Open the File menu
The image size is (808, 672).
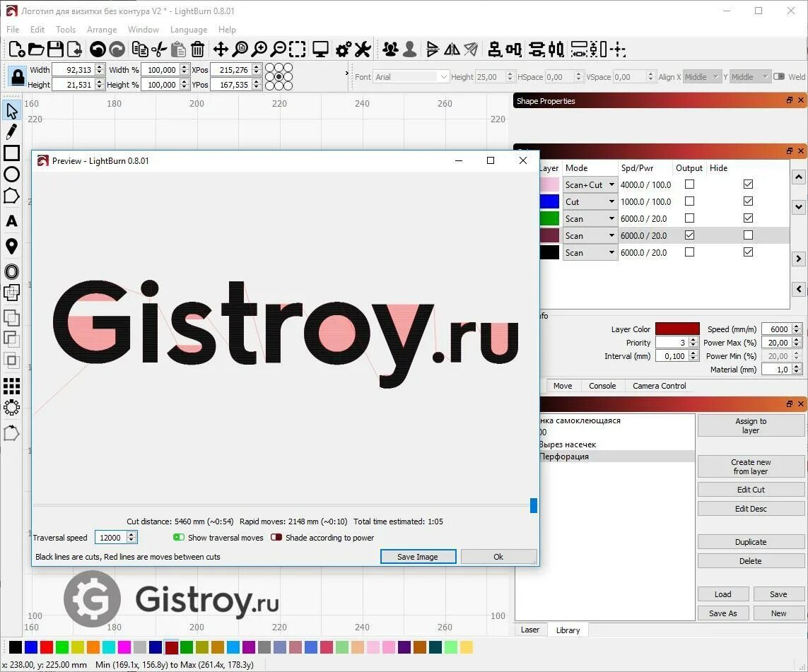(13, 30)
